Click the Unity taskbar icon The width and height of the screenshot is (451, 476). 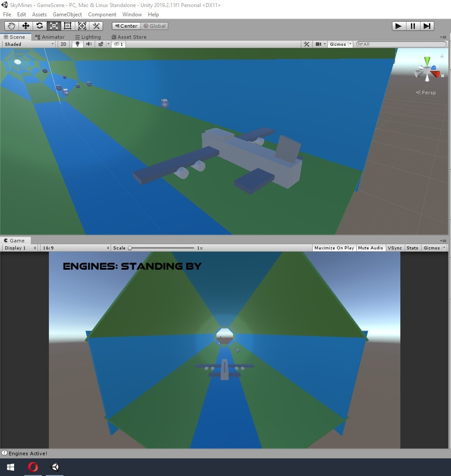[55, 467]
